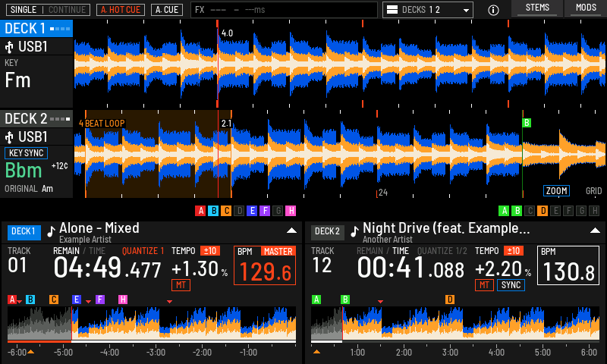Select the DECK2 label in track info
This screenshot has width=607, height=364.
pos(327,232)
